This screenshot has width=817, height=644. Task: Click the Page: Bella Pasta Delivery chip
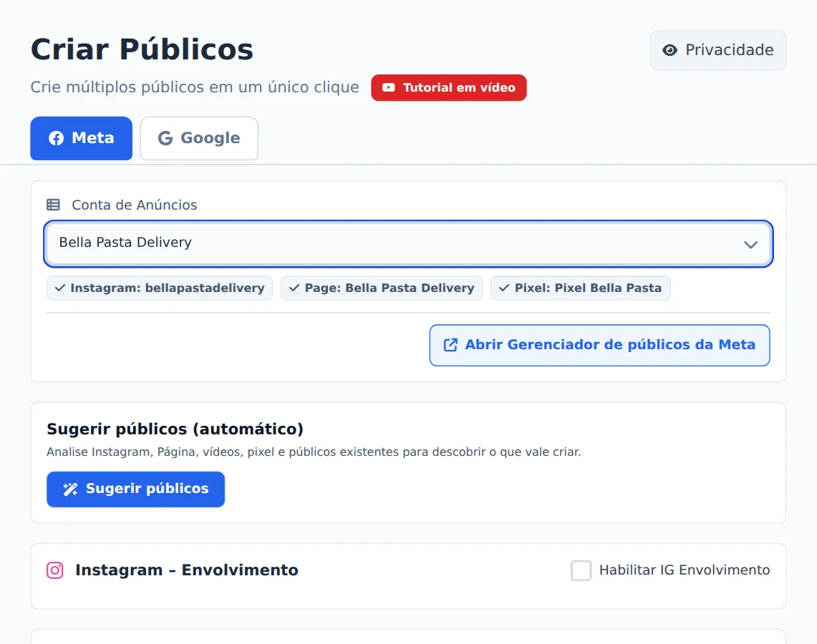382,288
